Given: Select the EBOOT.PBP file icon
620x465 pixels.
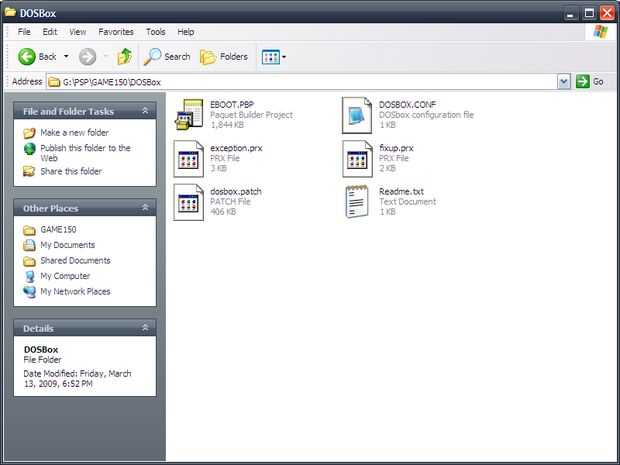Looking at the screenshot, I should click(x=189, y=115).
